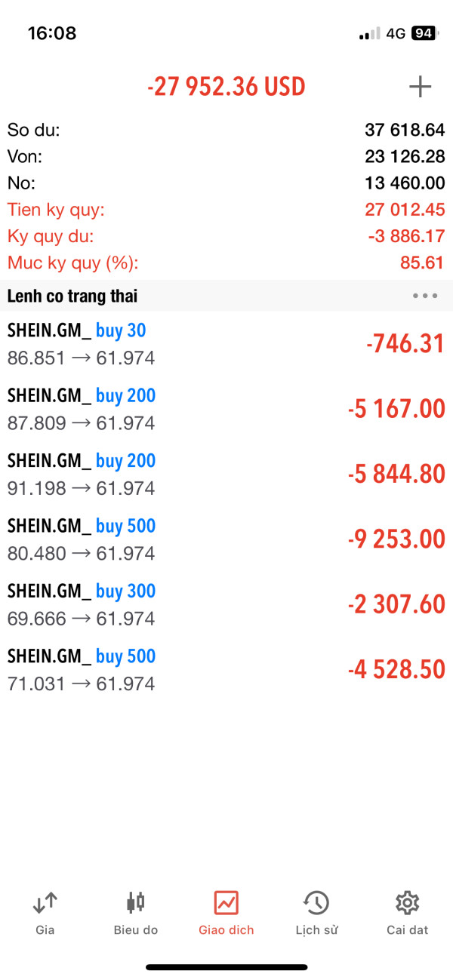Tap the Gia quotes arrows icon
Image resolution: width=453 pixels, height=980 pixels.
click(45, 902)
